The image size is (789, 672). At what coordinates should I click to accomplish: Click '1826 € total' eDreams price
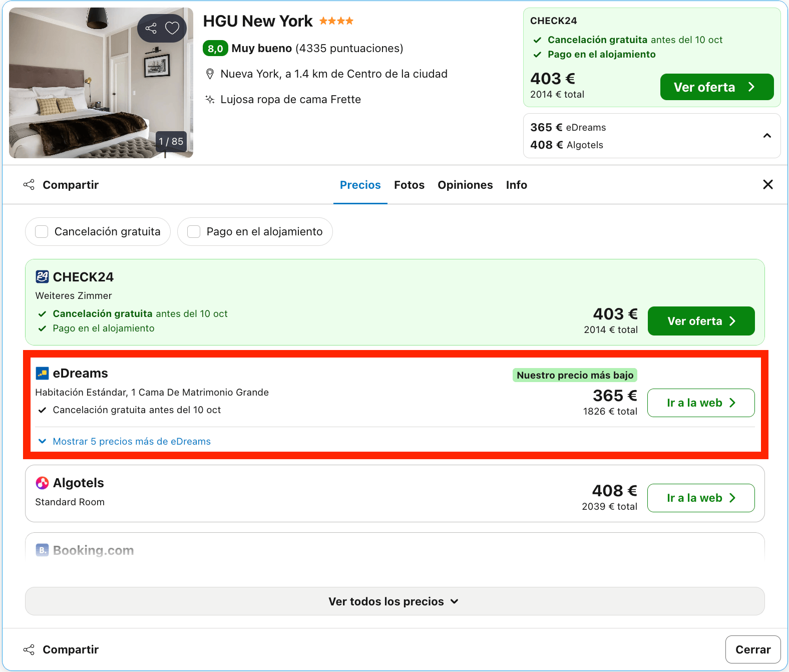click(x=610, y=411)
